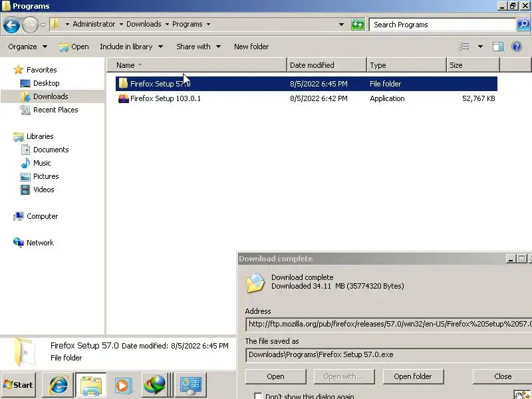Click the download folder icon in dialog
The image size is (532, 399).
[x=255, y=283]
